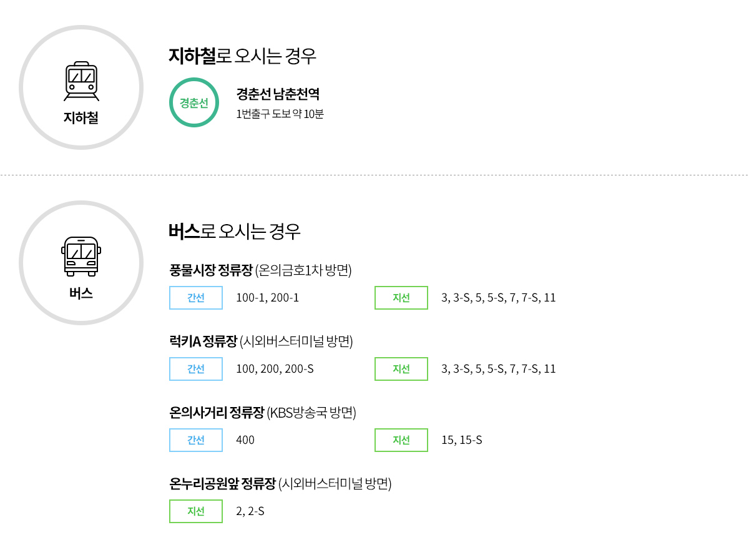Click the 지선 badge under 럭키A 정류장
This screenshot has height=560, width=749.
pos(401,369)
